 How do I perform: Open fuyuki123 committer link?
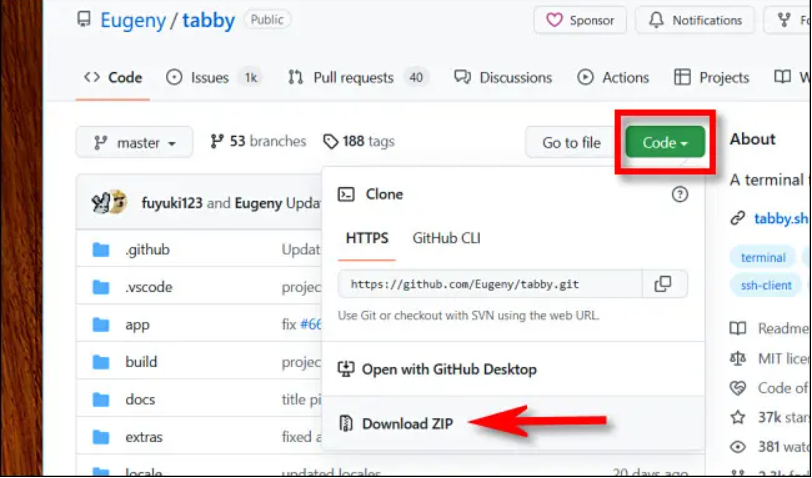(172, 202)
